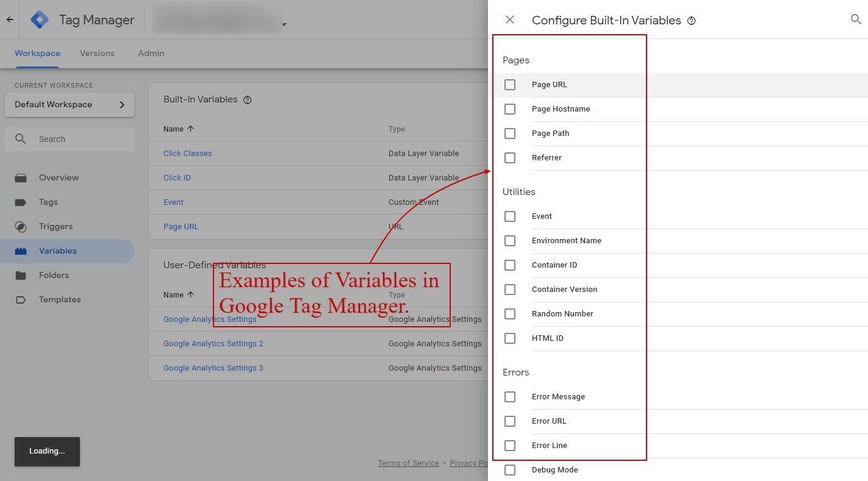
Task: Open the Click Classes variable
Action: tap(187, 153)
